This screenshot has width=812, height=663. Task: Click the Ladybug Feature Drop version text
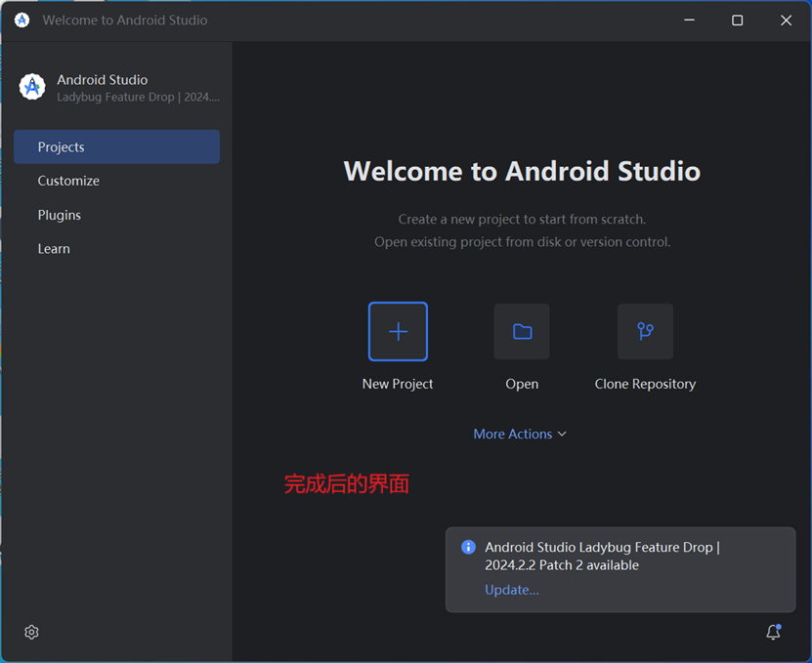click(139, 98)
